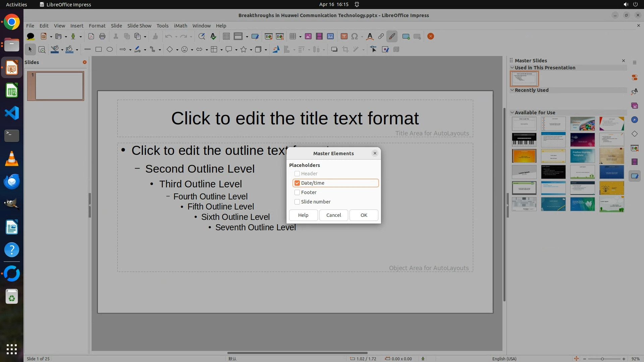Click Close Master View red icon
This screenshot has height=362, width=644.
tap(431, 37)
